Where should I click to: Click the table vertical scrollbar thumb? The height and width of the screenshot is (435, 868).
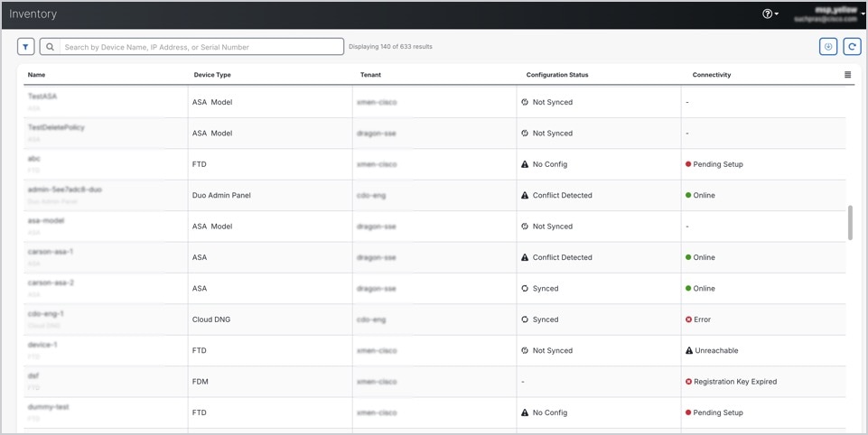coord(850,223)
